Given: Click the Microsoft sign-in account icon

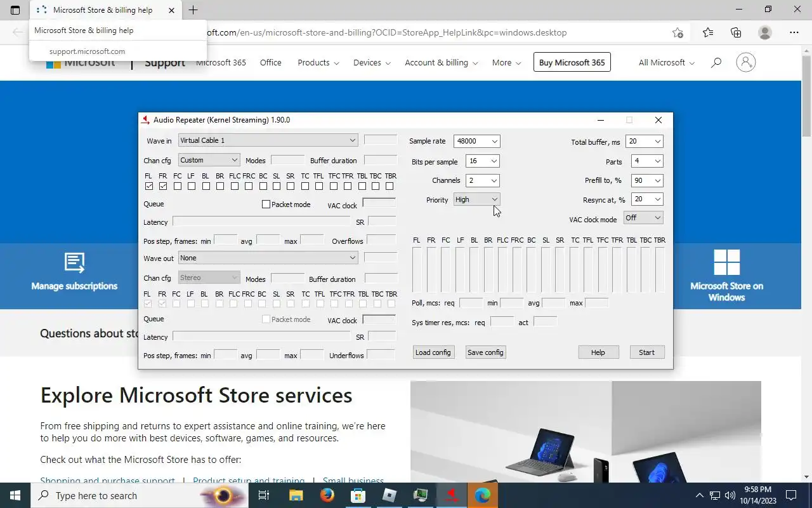Looking at the screenshot, I should tap(746, 62).
